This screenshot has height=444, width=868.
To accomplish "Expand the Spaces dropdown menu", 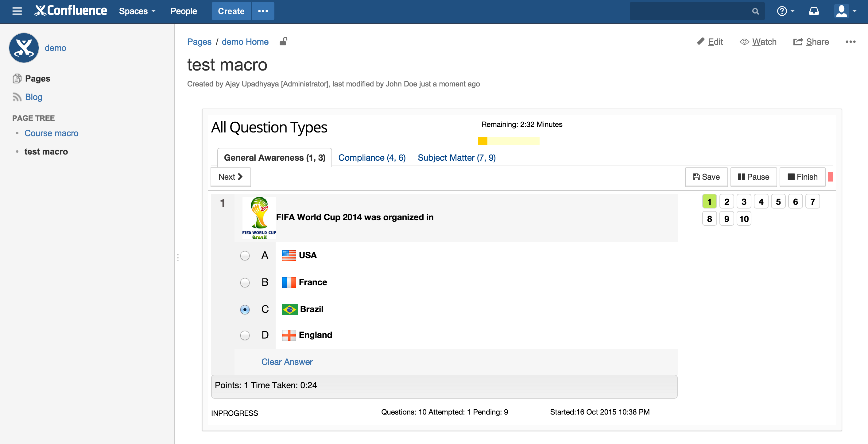I will coord(137,11).
